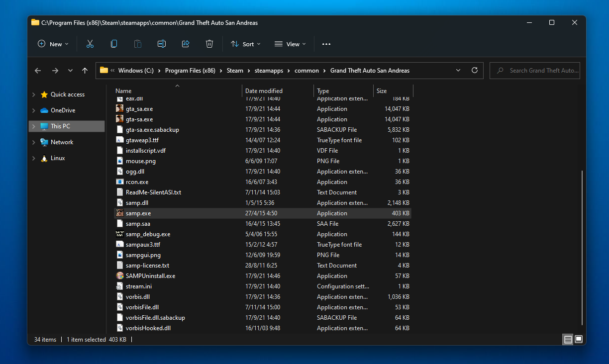609x364 pixels.
Task: Share the selected file via share icon
Action: (x=186, y=44)
